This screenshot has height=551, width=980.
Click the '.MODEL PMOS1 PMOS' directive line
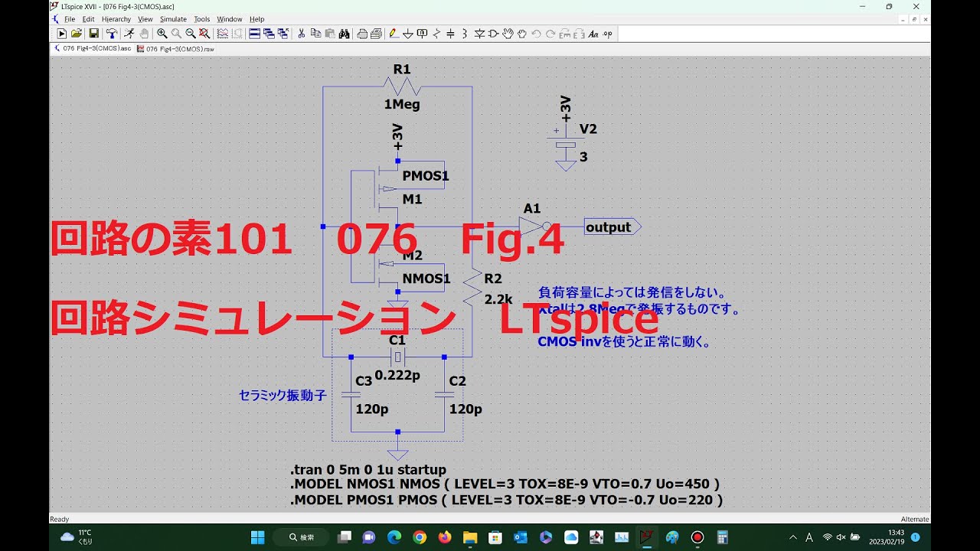coord(506,500)
